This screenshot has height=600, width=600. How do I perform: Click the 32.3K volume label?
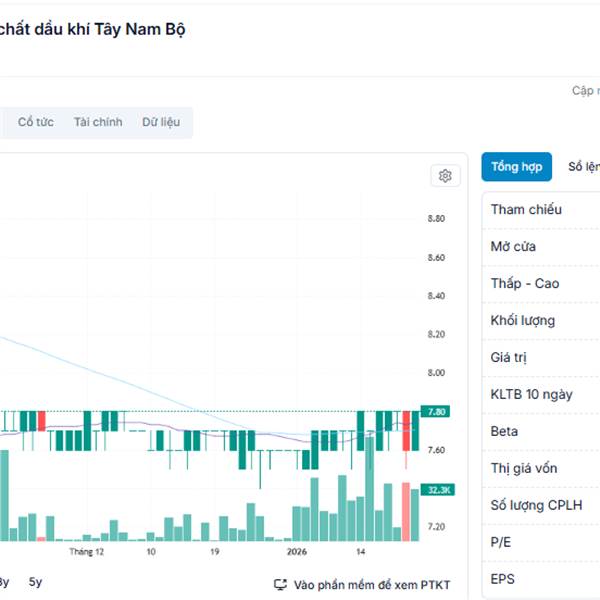pos(438,489)
